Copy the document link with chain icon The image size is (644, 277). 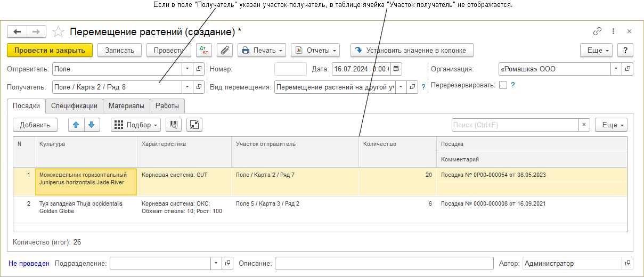pos(597,31)
